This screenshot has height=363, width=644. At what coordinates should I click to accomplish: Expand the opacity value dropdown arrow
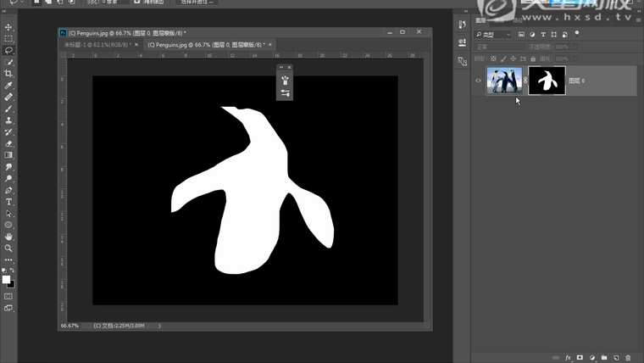(x=574, y=47)
